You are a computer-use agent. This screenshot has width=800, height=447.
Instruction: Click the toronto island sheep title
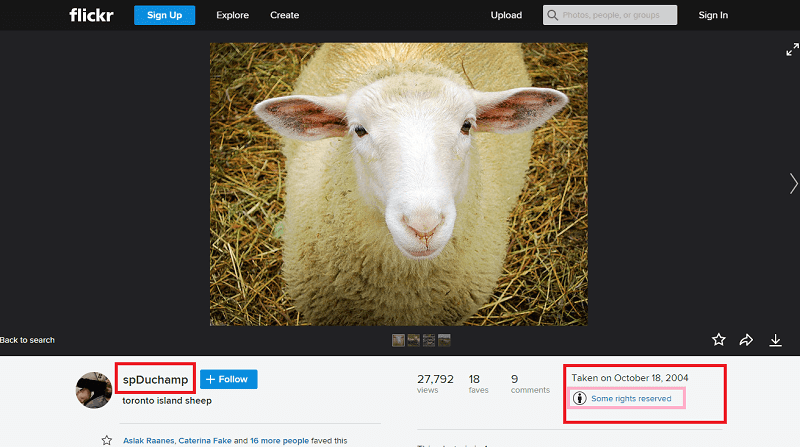167,401
